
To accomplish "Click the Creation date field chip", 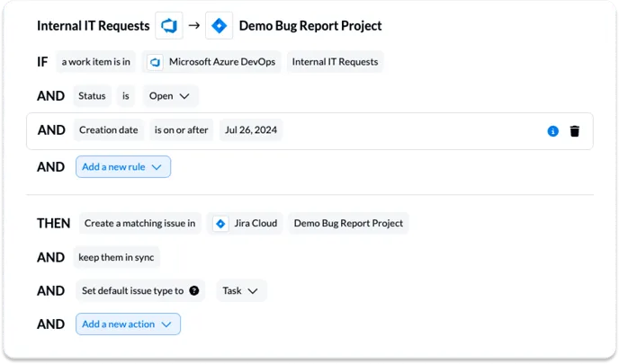I will (109, 130).
